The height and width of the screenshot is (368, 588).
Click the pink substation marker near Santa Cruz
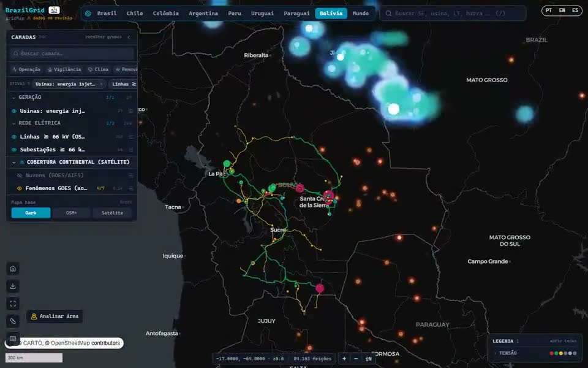328,196
